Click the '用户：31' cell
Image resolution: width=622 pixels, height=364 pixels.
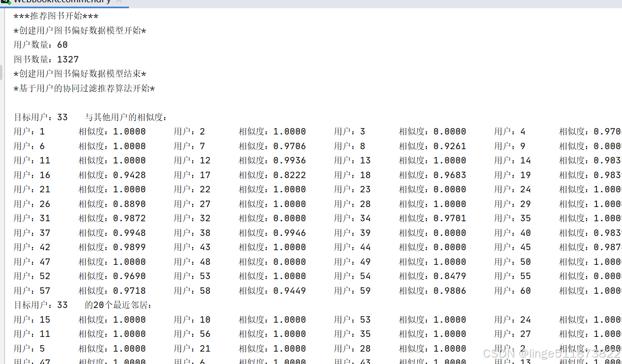pos(32,218)
